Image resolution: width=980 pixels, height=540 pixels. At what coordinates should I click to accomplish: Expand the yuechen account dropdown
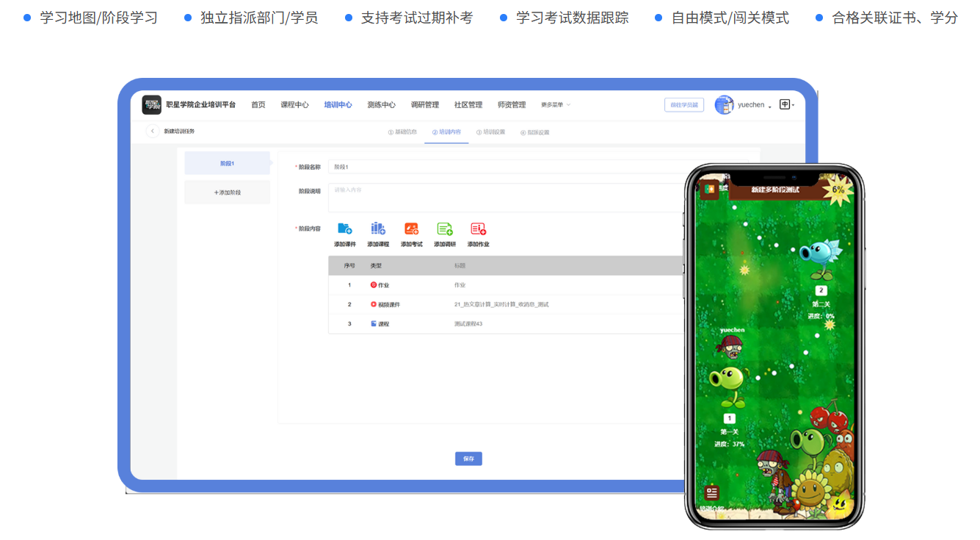[755, 105]
